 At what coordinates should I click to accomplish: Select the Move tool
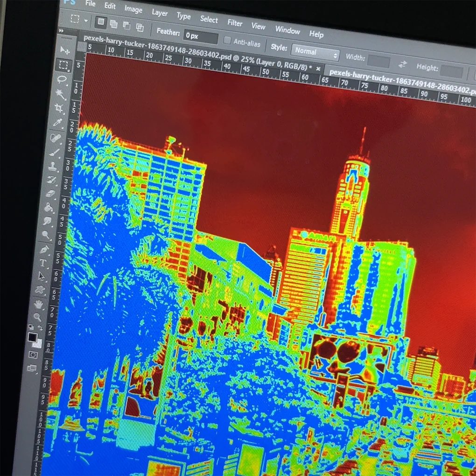(65, 50)
